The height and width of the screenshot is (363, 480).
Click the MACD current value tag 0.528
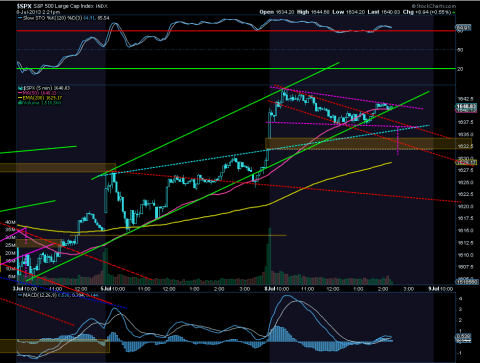pos(463,337)
